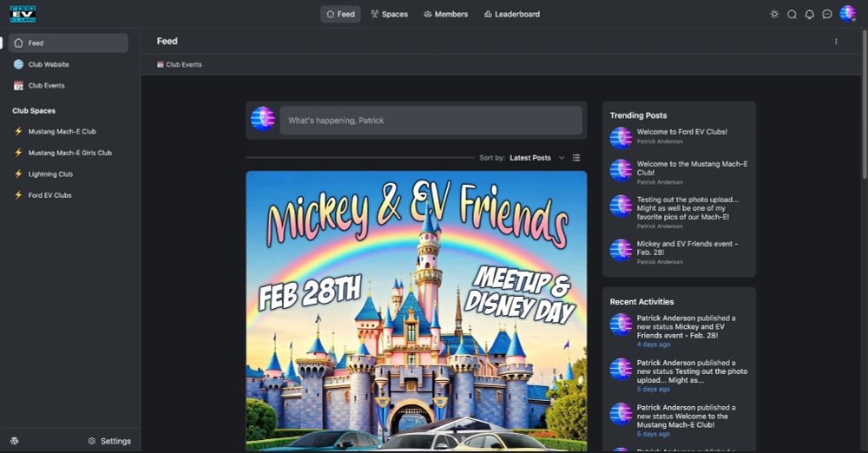The height and width of the screenshot is (453, 868).
Task: Open trending post "Mickey and EV Friends event - Feb. 28!"
Action: point(687,247)
